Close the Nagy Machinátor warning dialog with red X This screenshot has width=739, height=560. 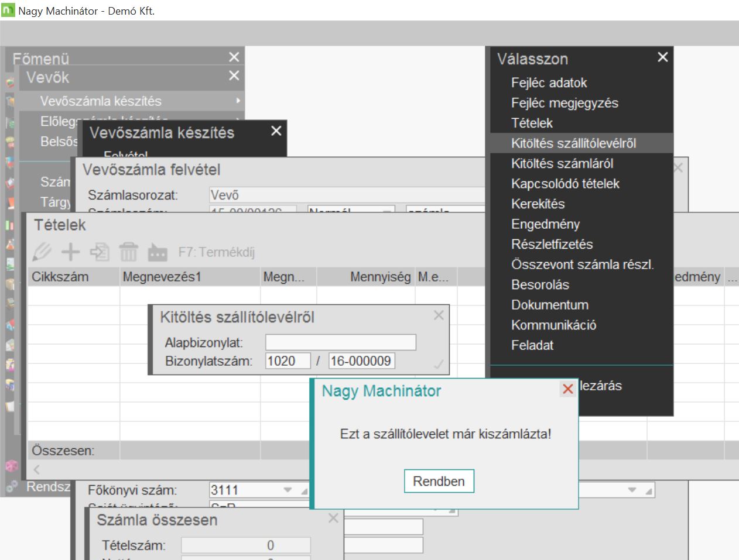tap(567, 389)
